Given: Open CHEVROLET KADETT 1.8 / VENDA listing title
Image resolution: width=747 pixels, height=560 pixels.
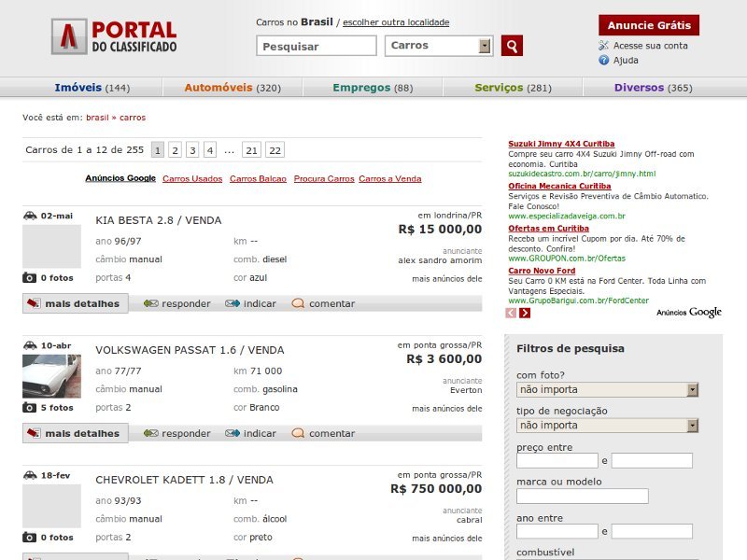Looking at the screenshot, I should pyautogui.click(x=184, y=480).
